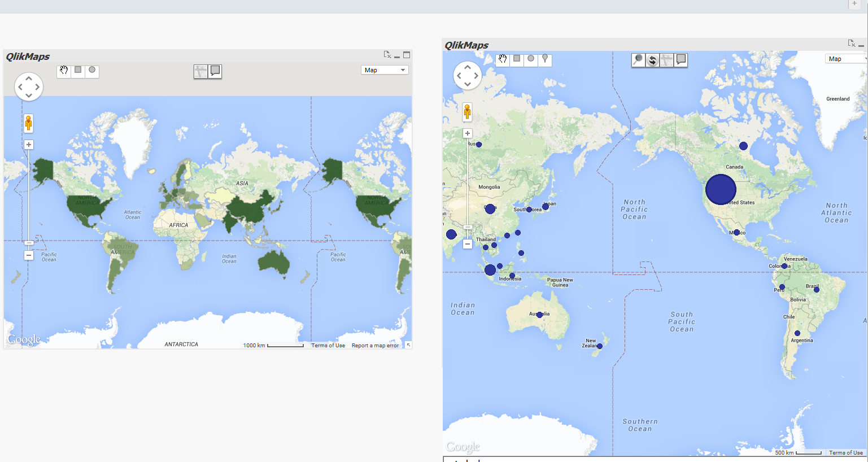
Task: Clear selections icon in left QlikMaps caption
Action: tap(387, 55)
